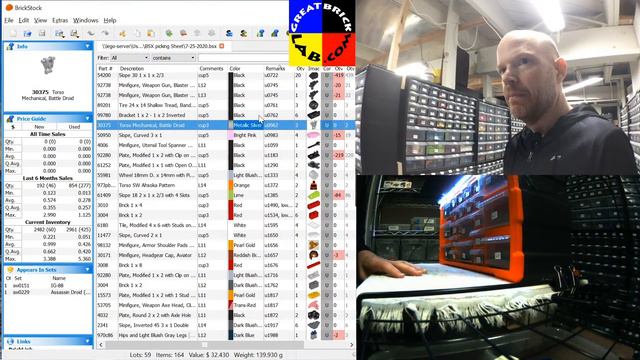Click the Open file toolbar icon
This screenshot has width=640, height=360.
click(x=27, y=33)
